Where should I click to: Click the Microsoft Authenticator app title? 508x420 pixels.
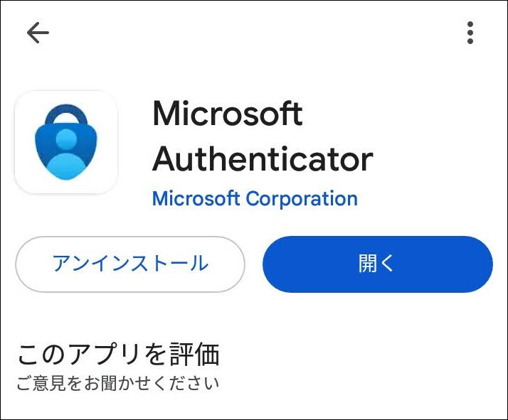pos(263,136)
